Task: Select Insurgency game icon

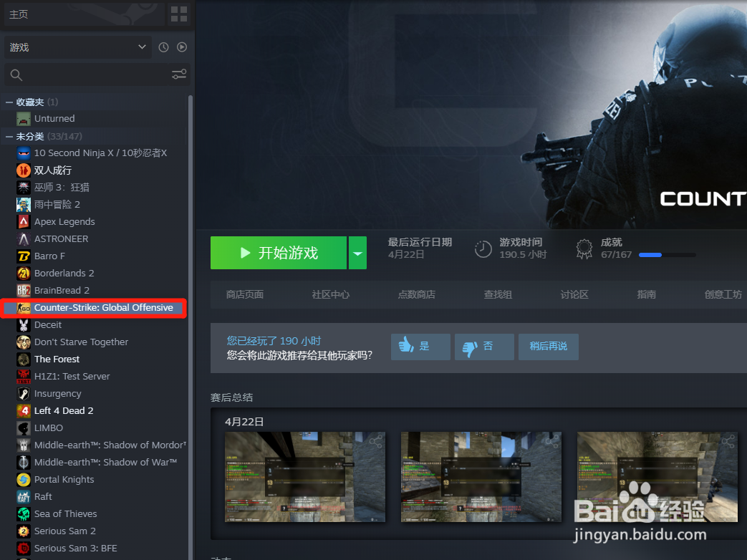Action: pyautogui.click(x=24, y=394)
